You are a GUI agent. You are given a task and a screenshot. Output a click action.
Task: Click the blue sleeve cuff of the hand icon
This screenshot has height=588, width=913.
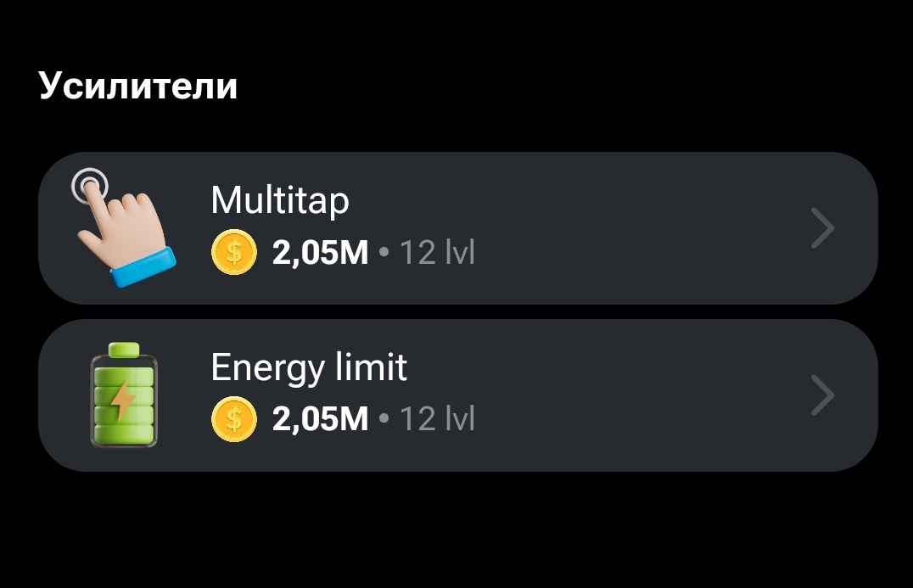click(143, 267)
